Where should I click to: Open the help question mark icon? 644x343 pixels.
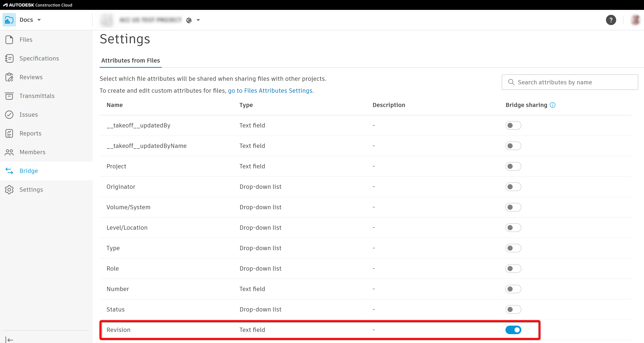(611, 20)
